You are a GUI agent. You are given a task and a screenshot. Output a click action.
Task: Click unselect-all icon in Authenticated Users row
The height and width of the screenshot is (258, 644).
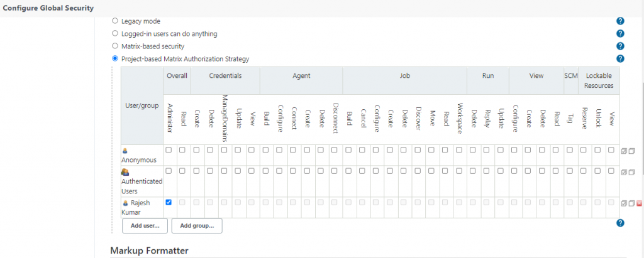click(631, 172)
